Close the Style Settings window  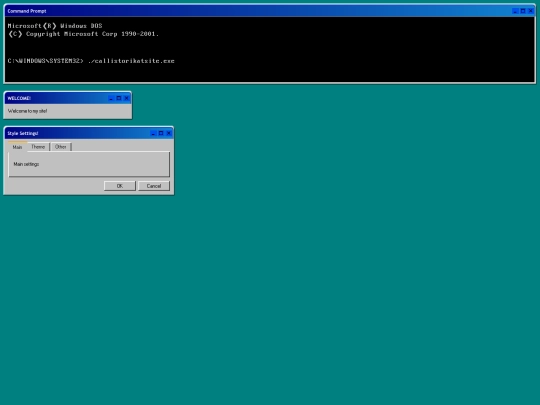(169, 133)
